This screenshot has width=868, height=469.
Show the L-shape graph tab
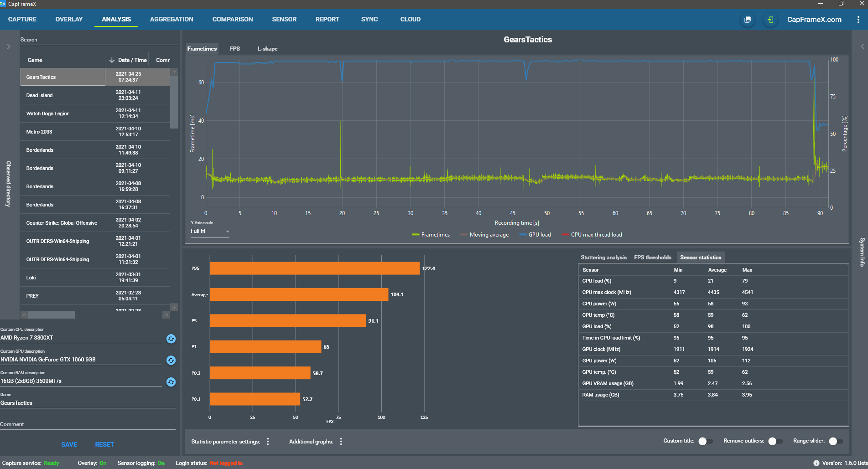point(267,49)
